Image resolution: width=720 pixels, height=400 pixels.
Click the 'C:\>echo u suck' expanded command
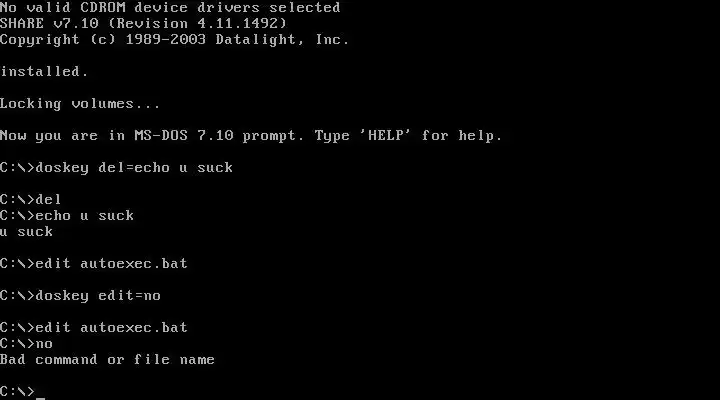(67, 215)
